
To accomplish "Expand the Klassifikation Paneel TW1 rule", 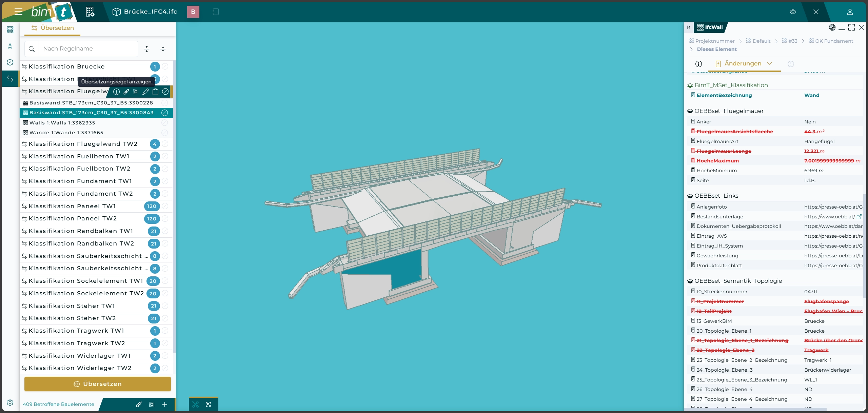I will [72, 206].
